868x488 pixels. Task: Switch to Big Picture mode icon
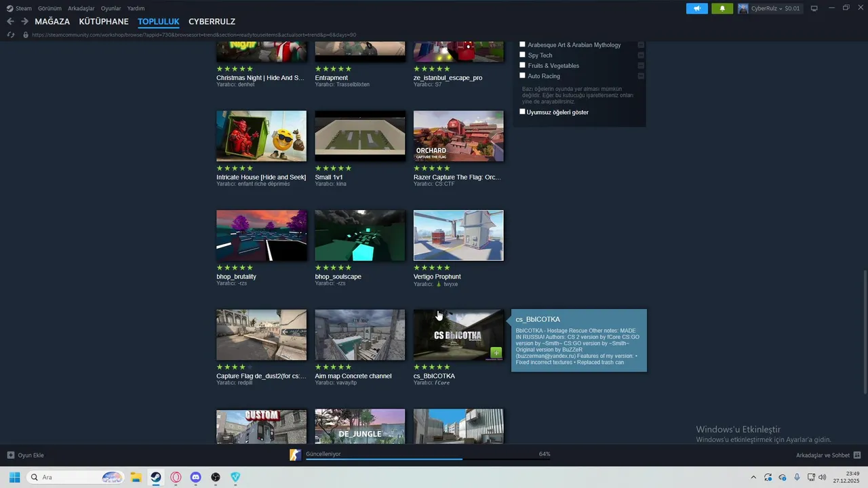(x=814, y=8)
